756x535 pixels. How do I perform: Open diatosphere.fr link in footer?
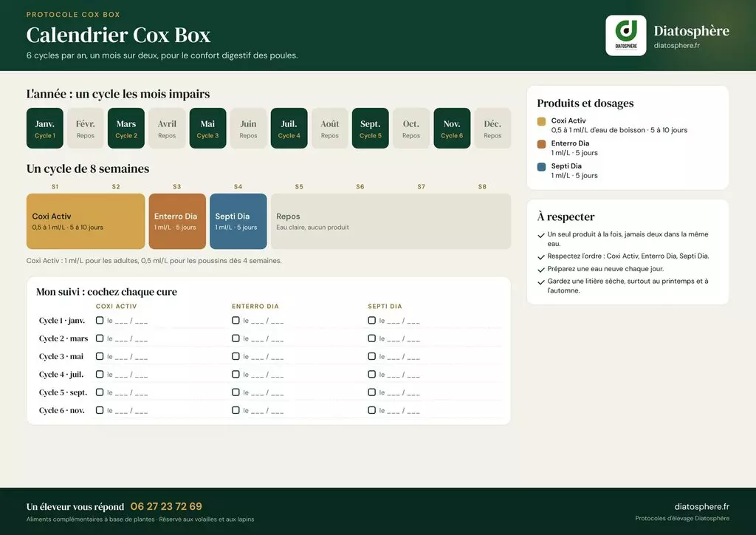pos(701,506)
